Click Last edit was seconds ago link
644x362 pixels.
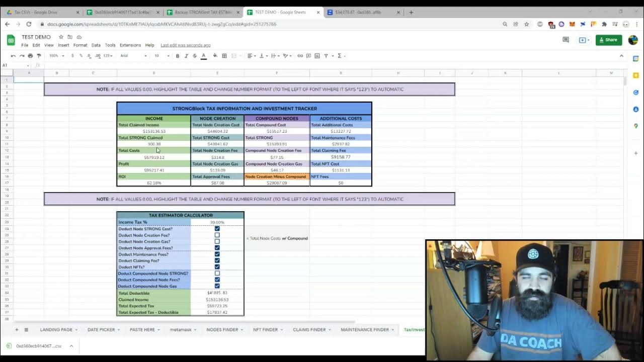(x=186, y=45)
